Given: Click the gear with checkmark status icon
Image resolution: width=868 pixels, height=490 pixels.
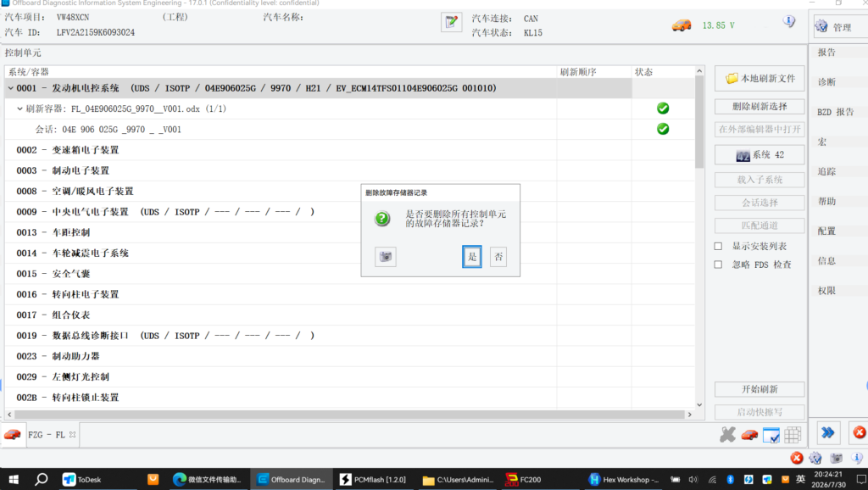Looking at the screenshot, I should (815, 458).
